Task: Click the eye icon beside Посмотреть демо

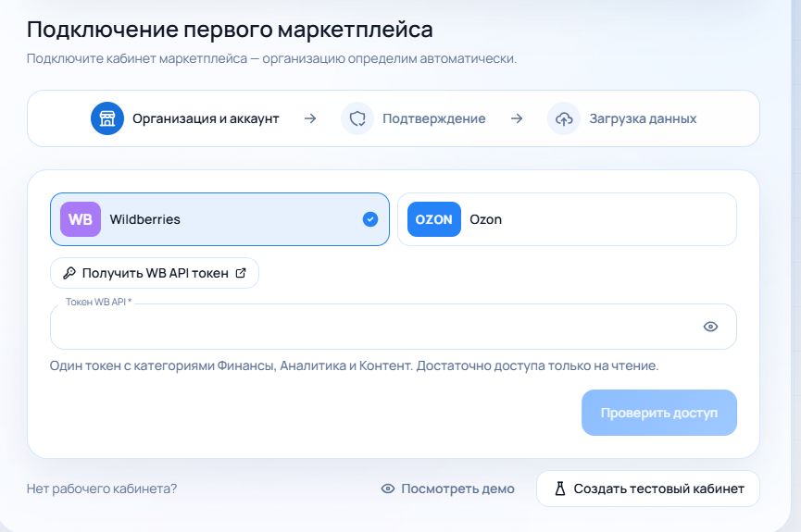Action: pyautogui.click(x=388, y=489)
